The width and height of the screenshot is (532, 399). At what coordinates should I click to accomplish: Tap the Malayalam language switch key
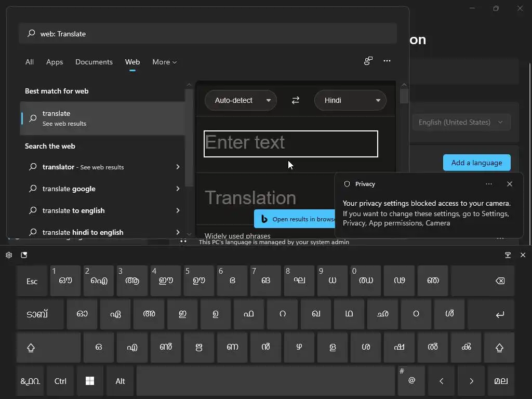pyautogui.click(x=501, y=381)
